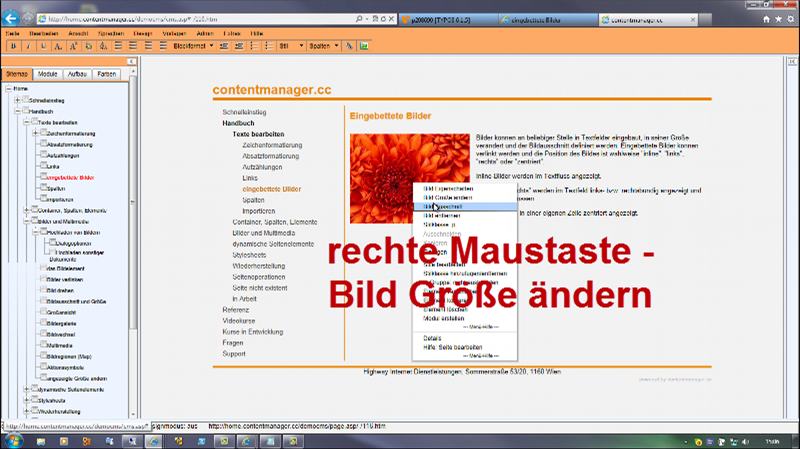Open Windows Start button
Screen dimensions: 800x449
pos(13,441)
